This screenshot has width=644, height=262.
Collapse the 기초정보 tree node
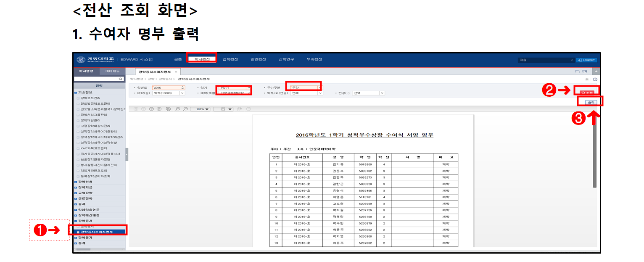[76, 92]
